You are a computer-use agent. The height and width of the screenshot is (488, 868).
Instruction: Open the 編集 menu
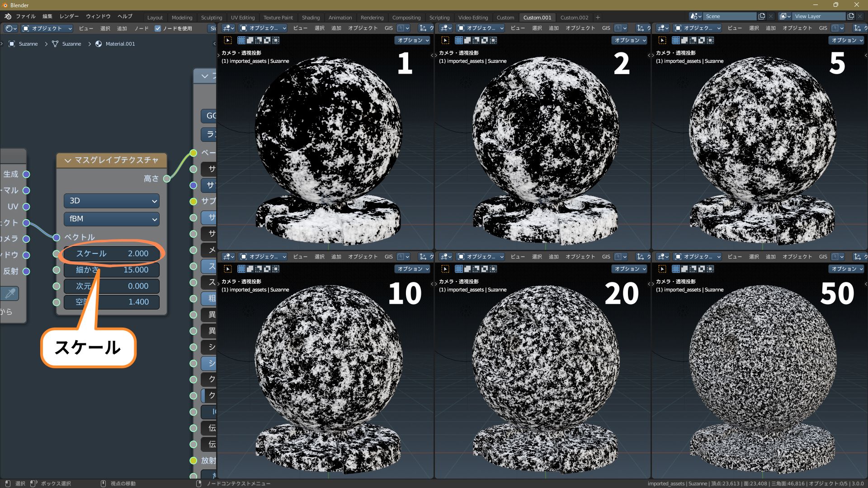pos(47,17)
